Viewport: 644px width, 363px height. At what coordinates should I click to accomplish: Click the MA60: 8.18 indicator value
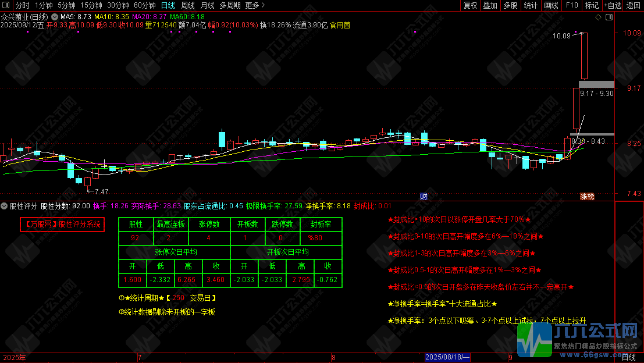pos(187,17)
